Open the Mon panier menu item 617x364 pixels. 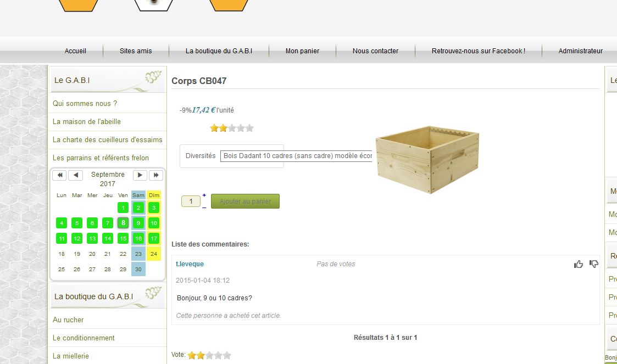pyautogui.click(x=302, y=51)
